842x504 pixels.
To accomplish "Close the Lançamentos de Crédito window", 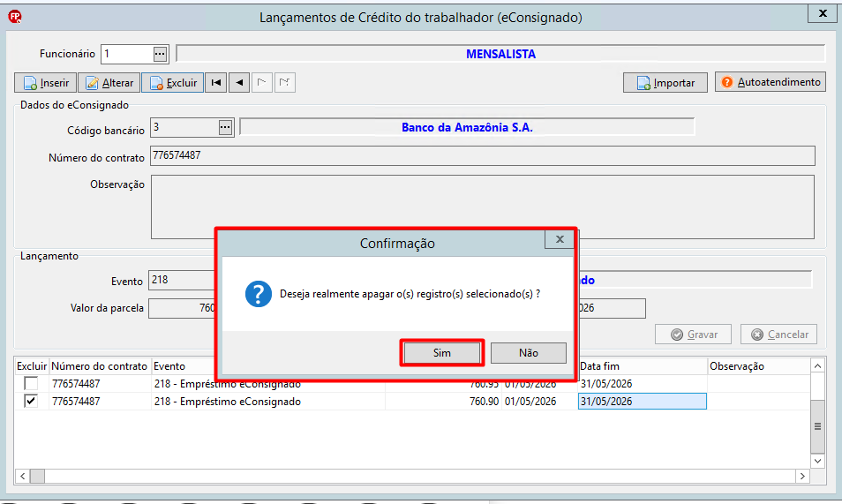I will (x=822, y=14).
